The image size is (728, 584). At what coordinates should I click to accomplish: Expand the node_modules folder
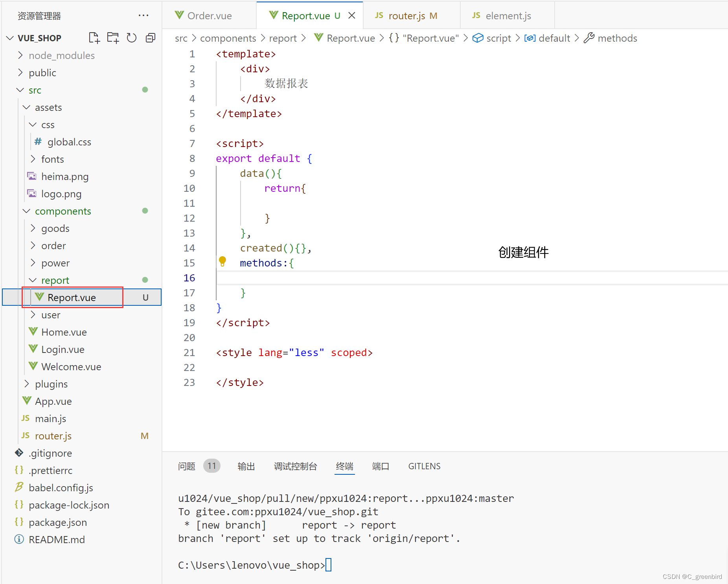(x=20, y=55)
